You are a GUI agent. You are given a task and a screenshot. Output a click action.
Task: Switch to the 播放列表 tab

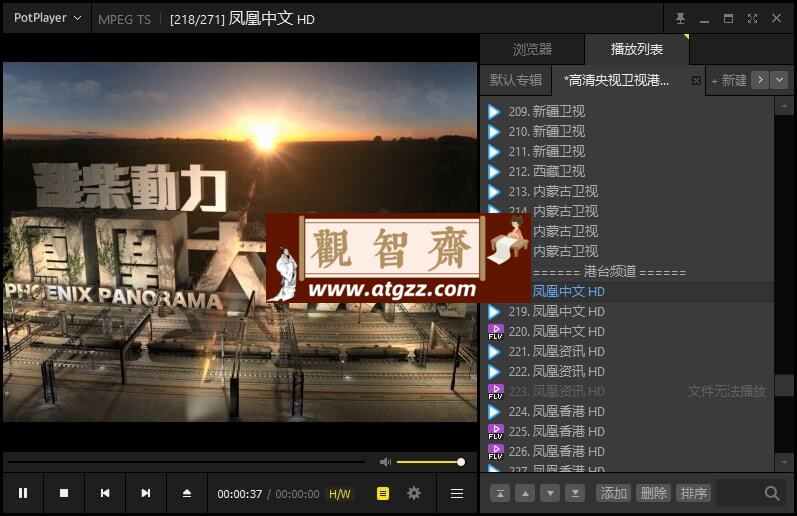(x=637, y=49)
